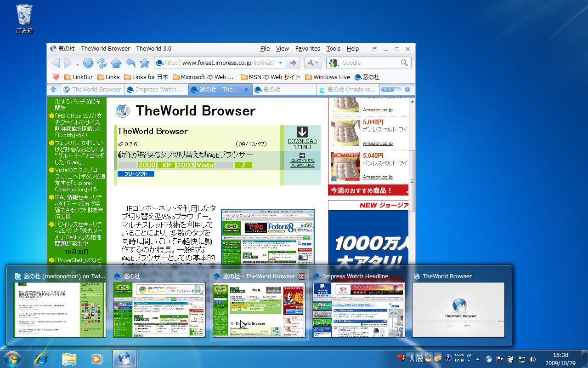Click the 他のサイトから DOWNLOAD link
588x368 pixels.
point(302,163)
